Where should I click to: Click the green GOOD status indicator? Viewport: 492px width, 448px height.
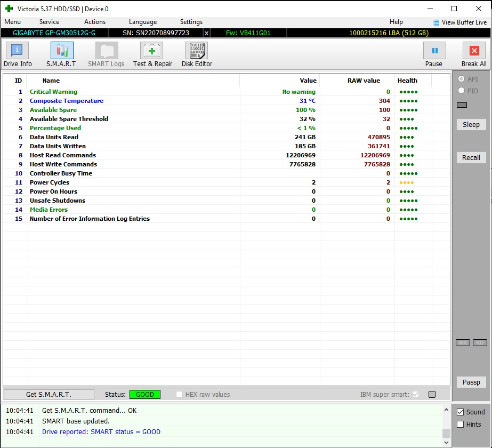tap(144, 395)
